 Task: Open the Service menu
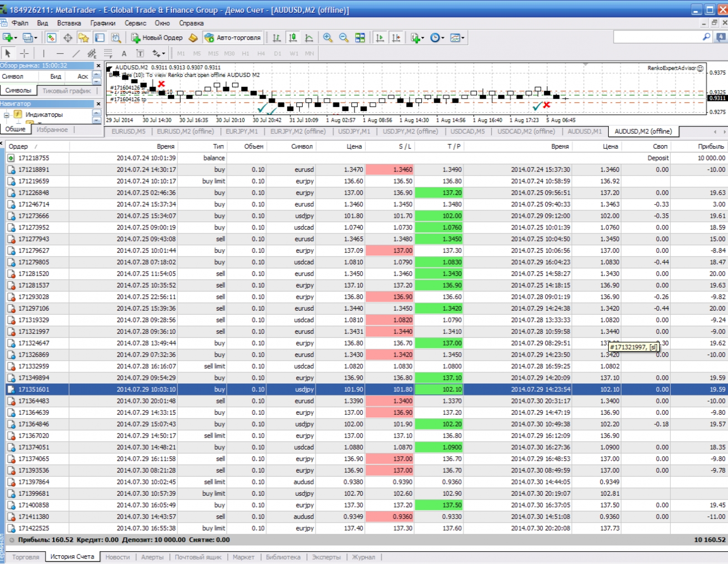pos(135,23)
